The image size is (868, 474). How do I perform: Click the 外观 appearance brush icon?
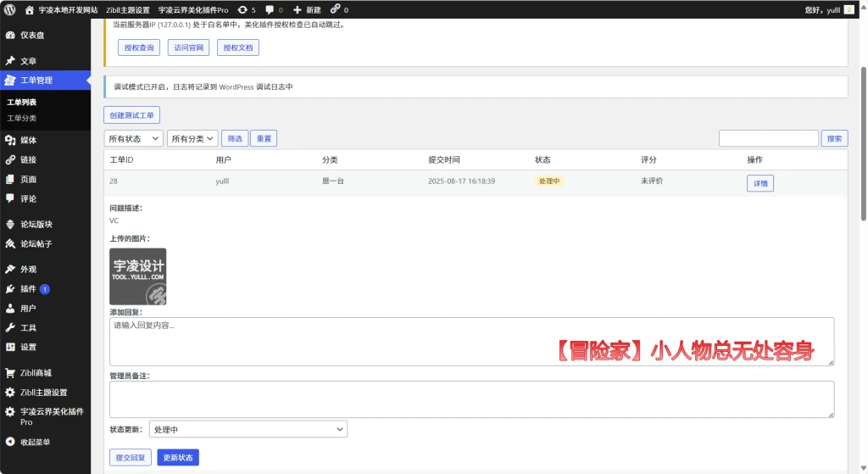10,269
